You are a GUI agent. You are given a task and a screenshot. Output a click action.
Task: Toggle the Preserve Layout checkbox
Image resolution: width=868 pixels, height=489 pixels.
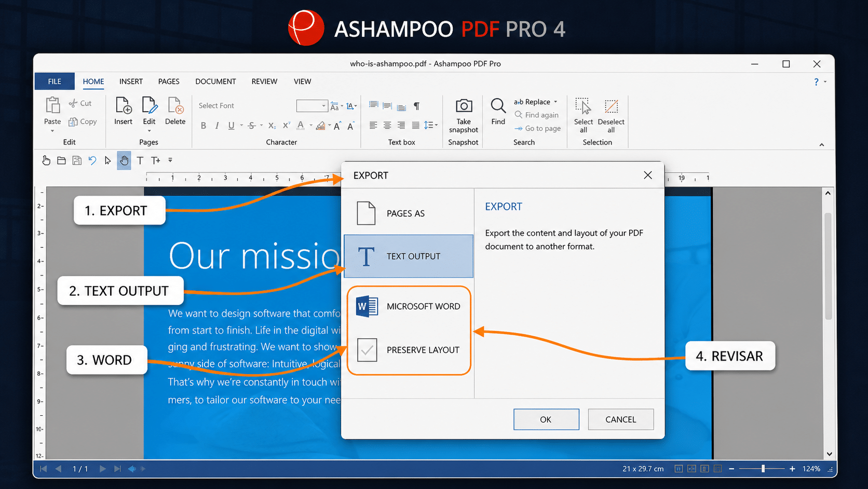(367, 350)
